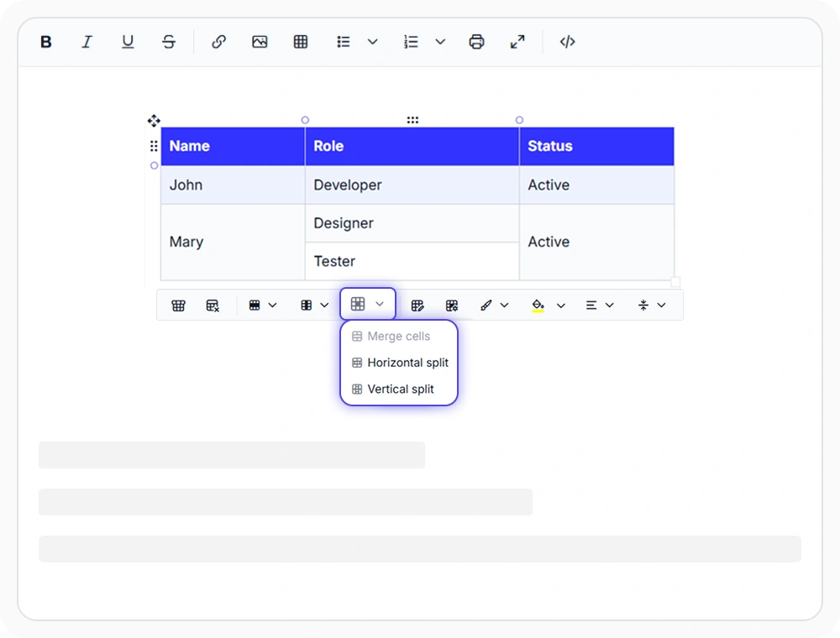Apply yellow cell background color
This screenshot has width=840, height=638.
pos(538,306)
